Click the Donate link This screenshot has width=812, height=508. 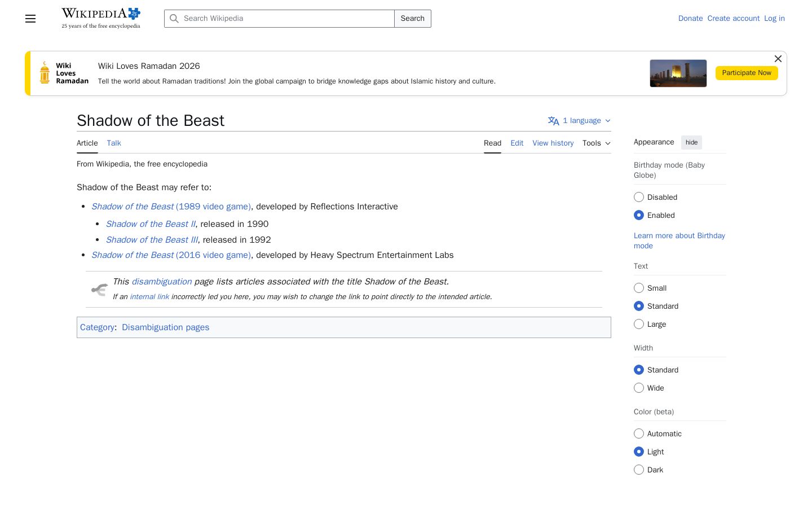click(x=691, y=19)
